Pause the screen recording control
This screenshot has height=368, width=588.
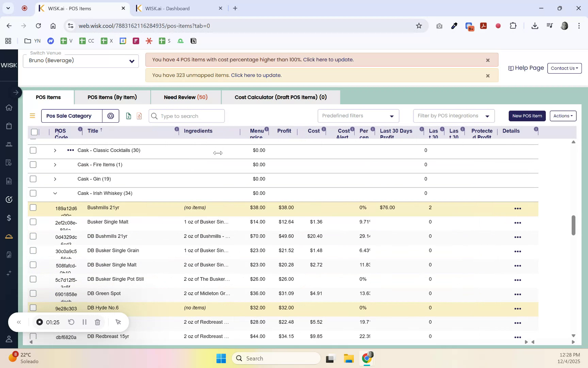click(84, 322)
